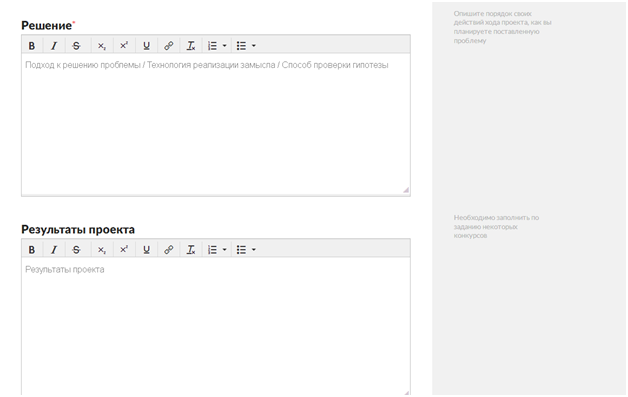Toggle Strikethrough in the Решение toolbar

tap(76, 46)
